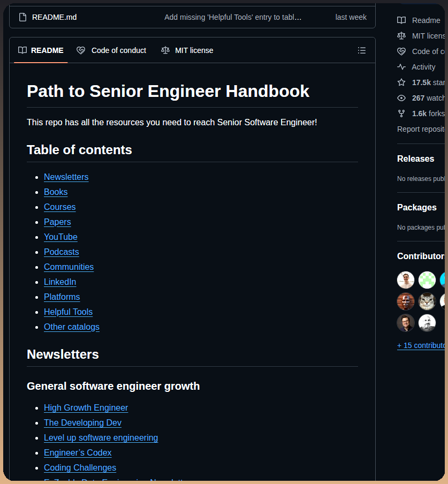Click the heart icon on Code of conduct tab
The height and width of the screenshot is (484, 448).
pyautogui.click(x=81, y=50)
